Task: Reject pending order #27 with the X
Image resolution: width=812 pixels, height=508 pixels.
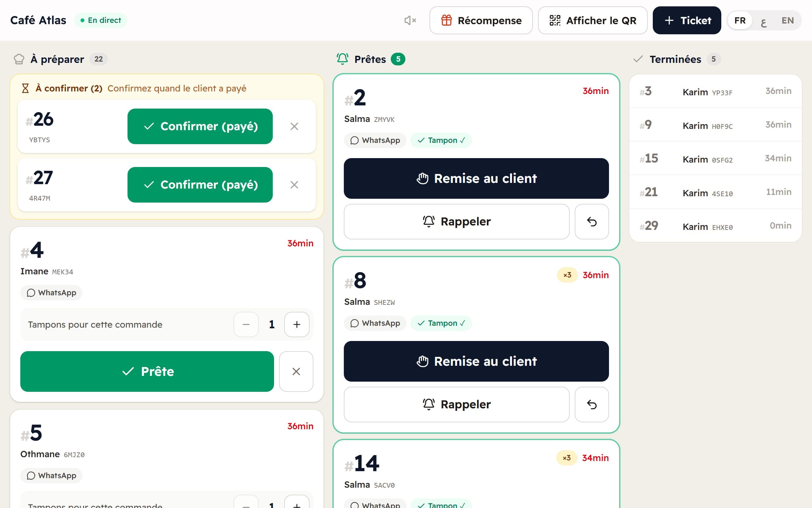Action: point(294,185)
